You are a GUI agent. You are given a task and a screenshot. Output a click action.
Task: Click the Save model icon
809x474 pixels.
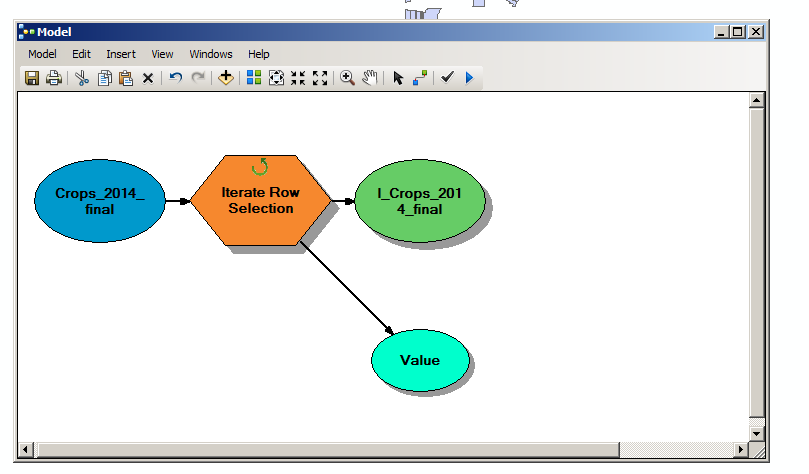point(32,78)
